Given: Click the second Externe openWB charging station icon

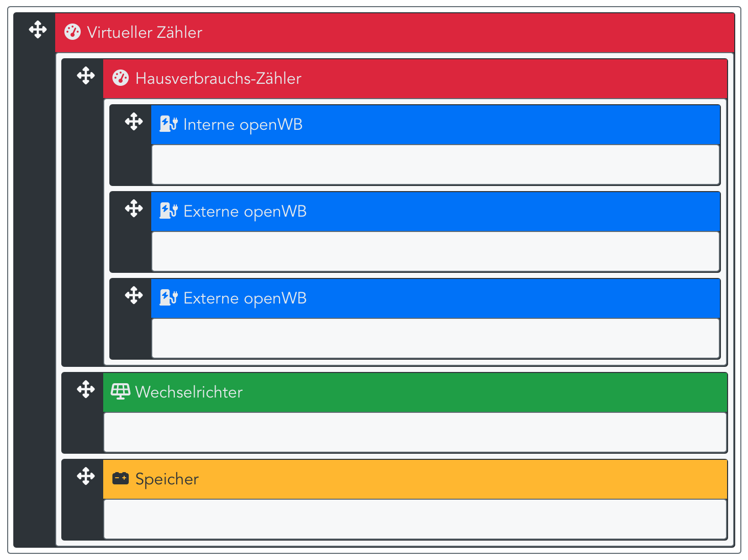Looking at the screenshot, I should tap(169, 298).
